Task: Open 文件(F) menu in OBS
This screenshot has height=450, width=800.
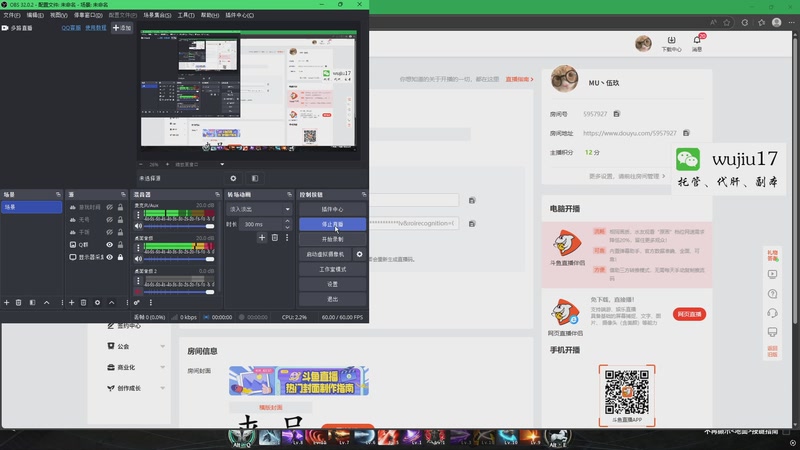Action: coord(12,15)
